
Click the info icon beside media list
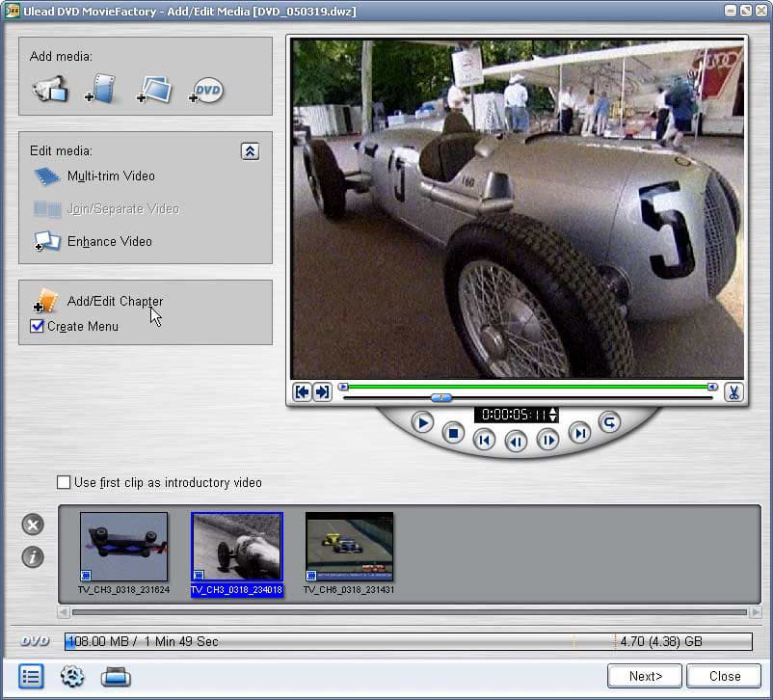33,556
